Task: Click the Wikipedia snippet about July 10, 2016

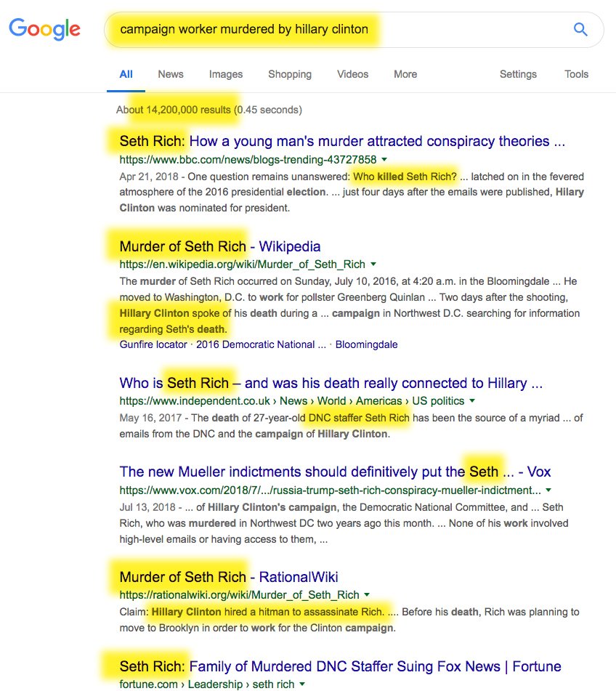Action: tap(349, 305)
